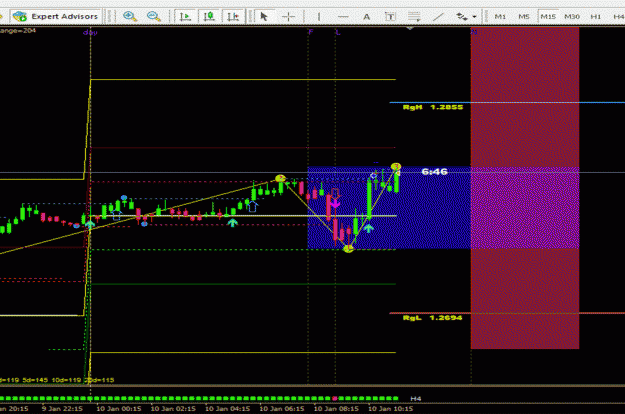Switch chart to H1 timeframe

coord(596,17)
